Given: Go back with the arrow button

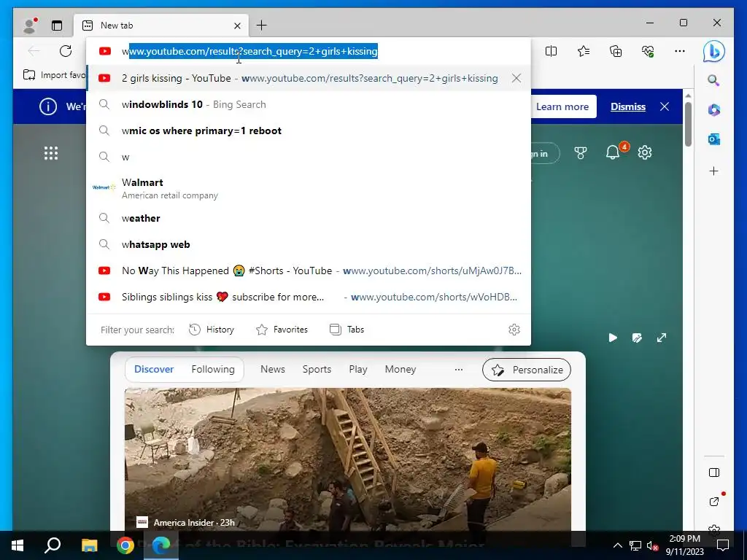Looking at the screenshot, I should click(x=34, y=51).
